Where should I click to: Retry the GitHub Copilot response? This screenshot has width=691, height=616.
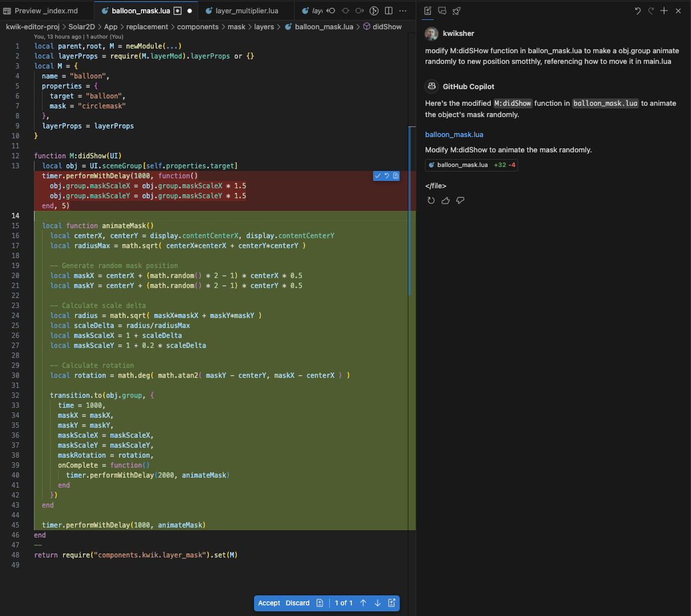pyautogui.click(x=431, y=201)
